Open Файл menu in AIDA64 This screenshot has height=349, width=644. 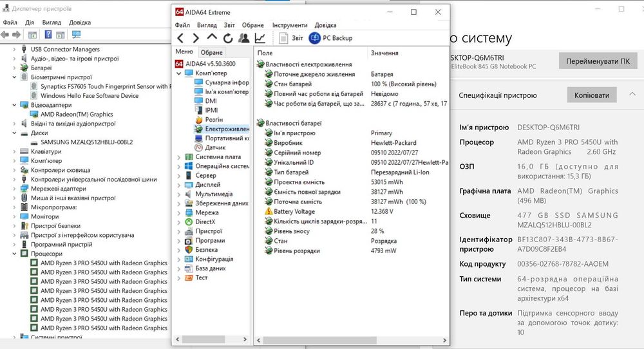click(182, 25)
